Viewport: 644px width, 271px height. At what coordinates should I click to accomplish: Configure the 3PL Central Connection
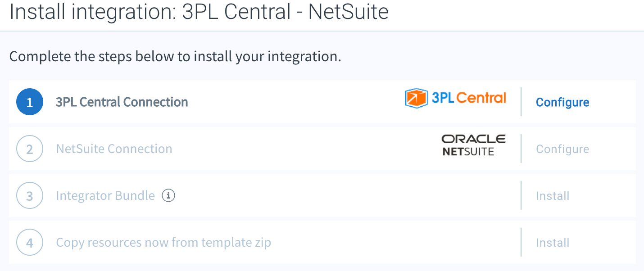coord(562,102)
